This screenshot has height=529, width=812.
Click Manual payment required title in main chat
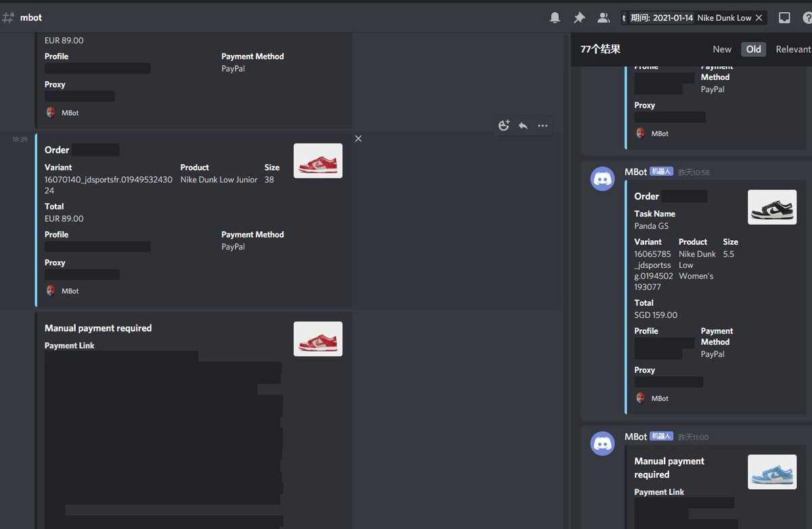[x=98, y=328]
